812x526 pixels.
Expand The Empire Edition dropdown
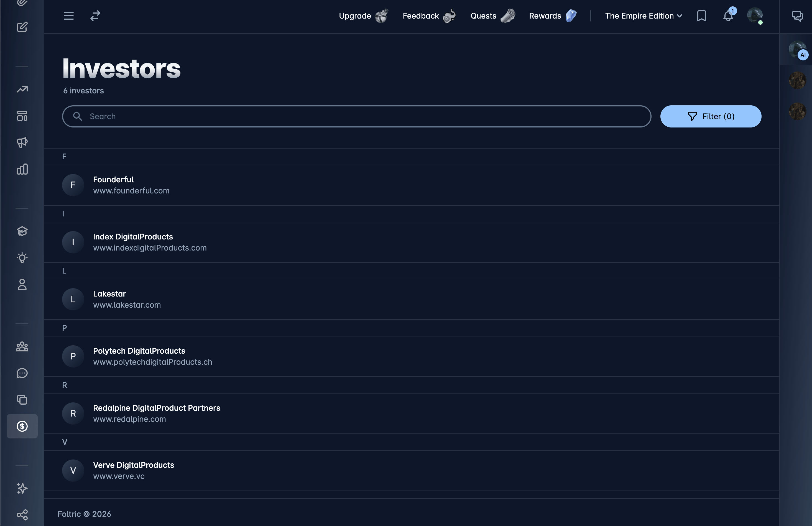point(644,16)
